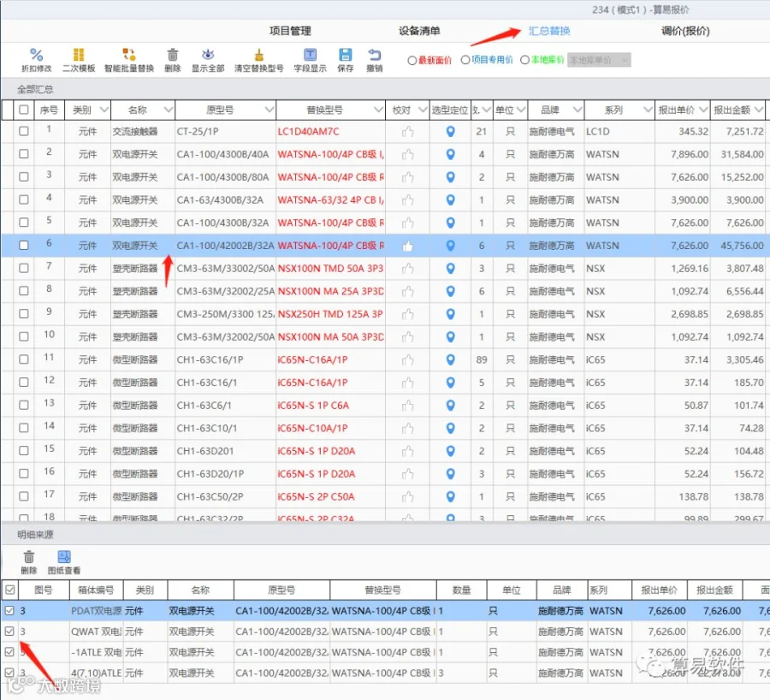The width and height of the screenshot is (770, 700).
Task: Click thumbs-up 校对 icon for row 1
Action: coord(407,132)
